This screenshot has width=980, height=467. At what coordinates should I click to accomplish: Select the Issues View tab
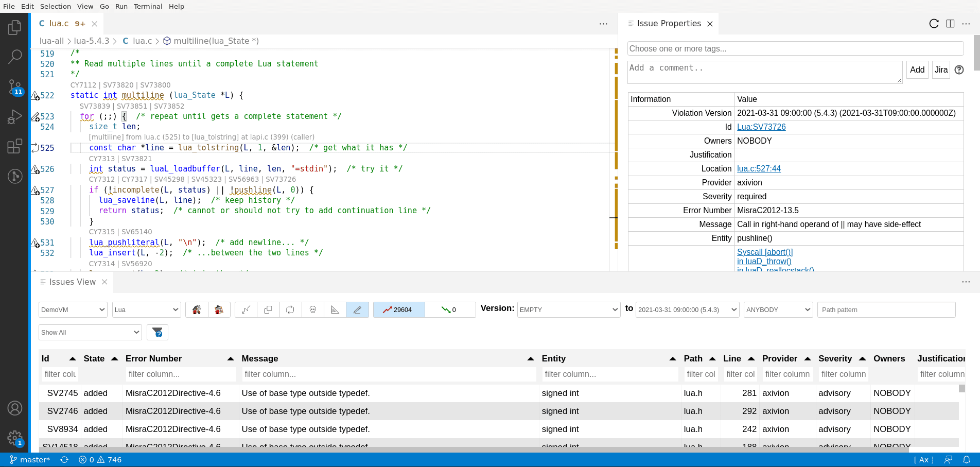click(x=72, y=282)
